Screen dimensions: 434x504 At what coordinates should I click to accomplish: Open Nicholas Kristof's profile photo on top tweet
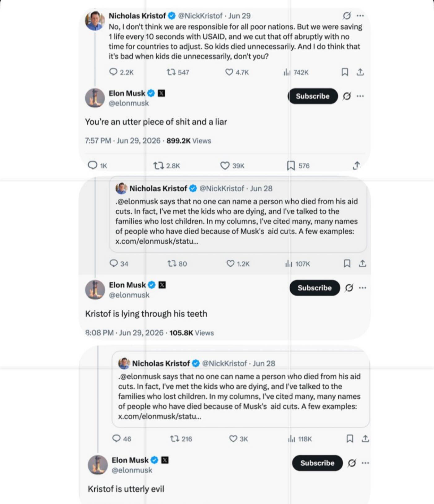pyautogui.click(x=95, y=20)
